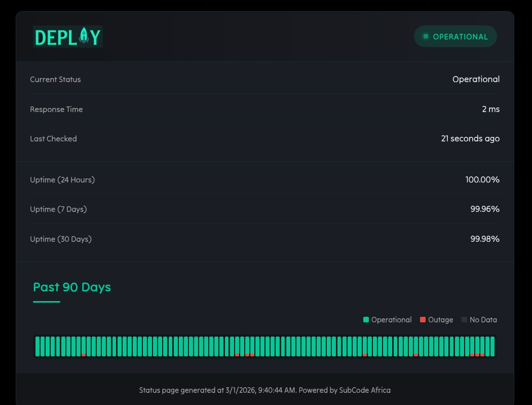Click the "99.96%" uptime value

tap(485, 209)
